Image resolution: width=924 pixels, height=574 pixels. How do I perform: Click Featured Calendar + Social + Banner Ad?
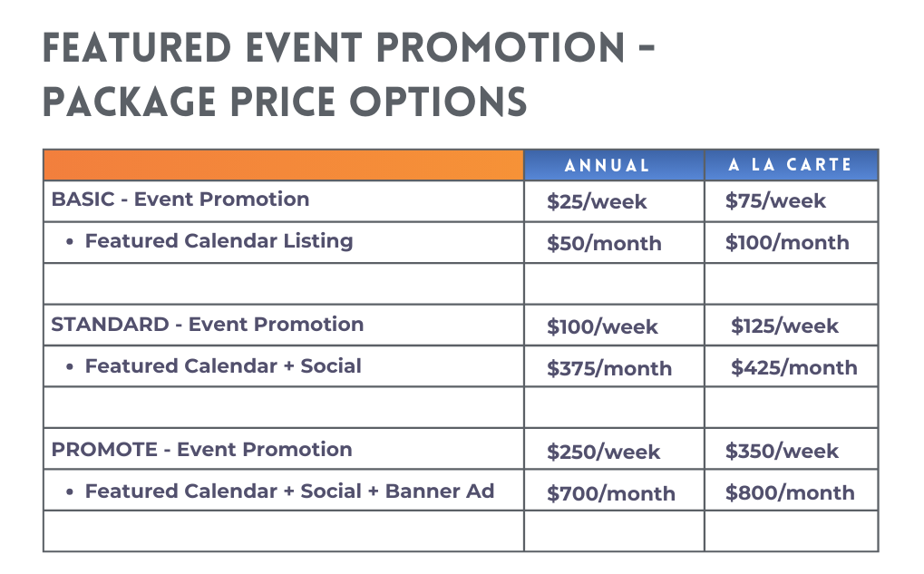[289, 491]
